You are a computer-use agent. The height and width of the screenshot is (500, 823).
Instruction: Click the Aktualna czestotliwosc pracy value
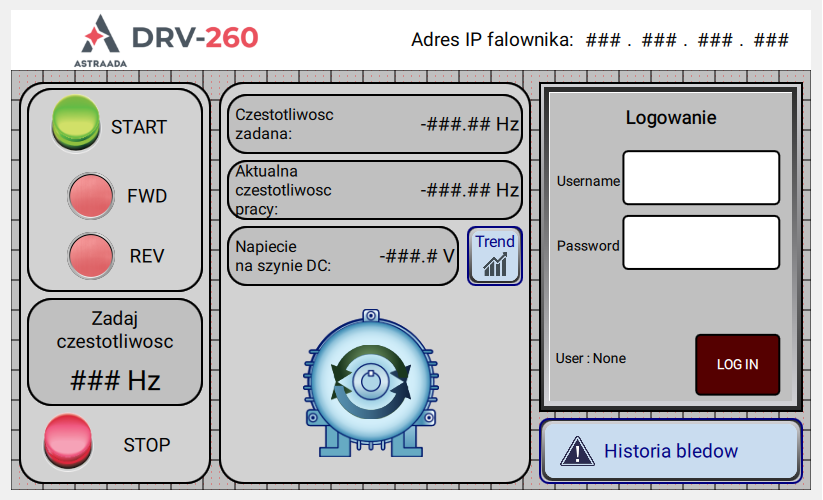[470, 190]
